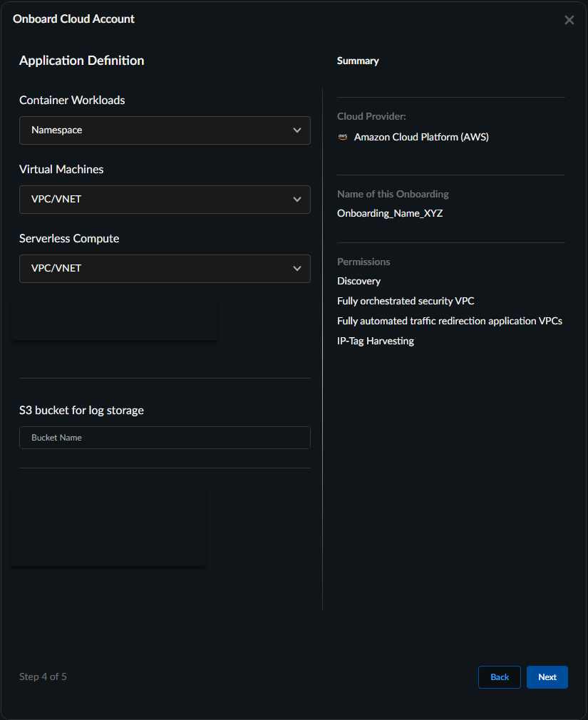Select the Discovery permission entry
The width and height of the screenshot is (588, 720).
[359, 281]
